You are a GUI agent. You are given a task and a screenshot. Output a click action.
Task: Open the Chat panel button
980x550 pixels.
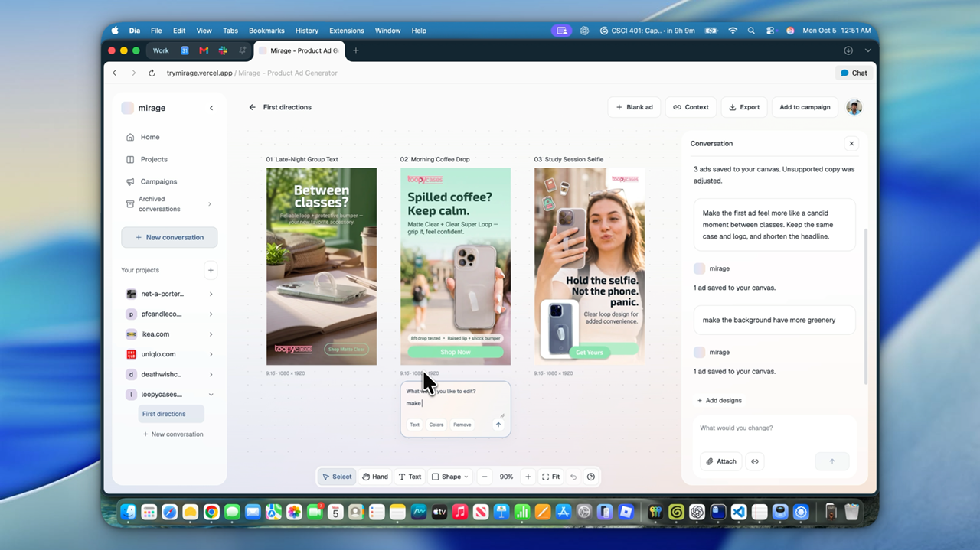tap(854, 73)
